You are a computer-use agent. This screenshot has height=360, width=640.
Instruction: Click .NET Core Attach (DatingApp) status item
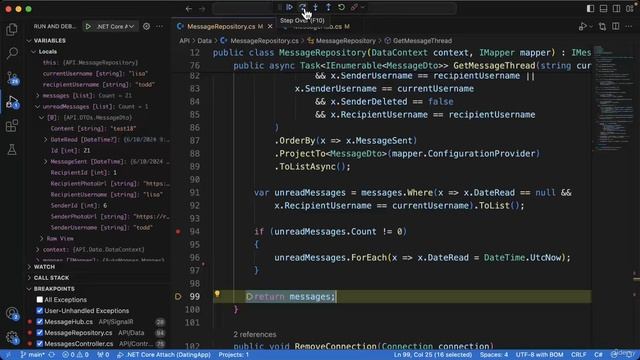(164, 355)
